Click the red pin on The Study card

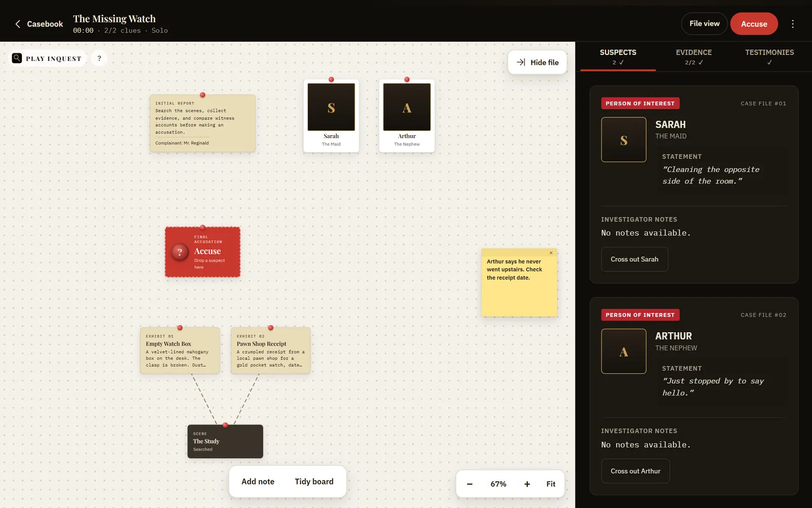point(225,425)
